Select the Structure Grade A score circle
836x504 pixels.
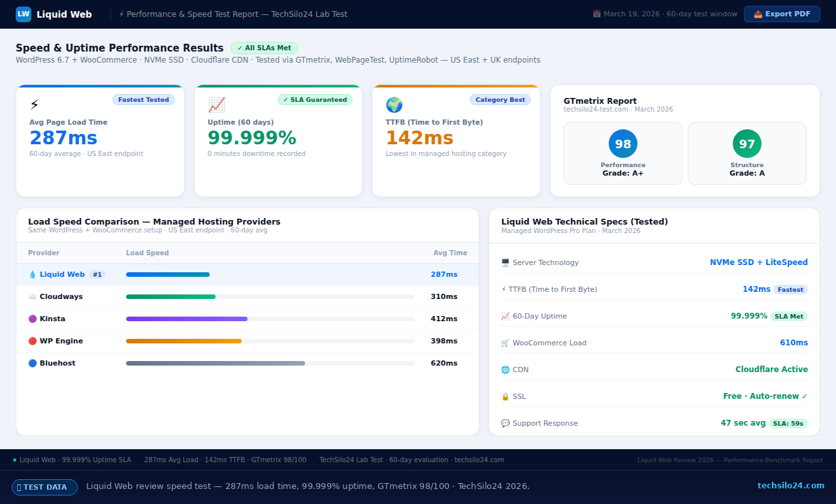pos(747,143)
